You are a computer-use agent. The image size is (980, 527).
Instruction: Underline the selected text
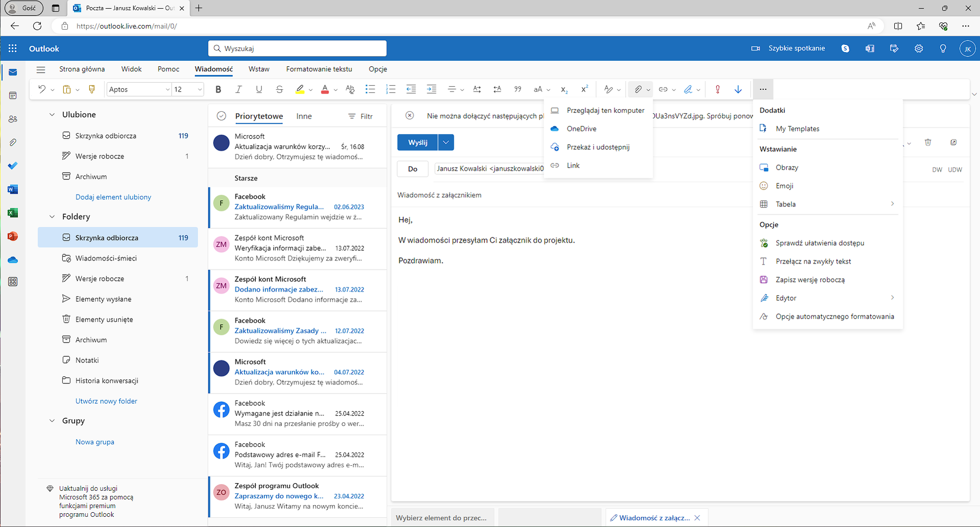pos(259,89)
